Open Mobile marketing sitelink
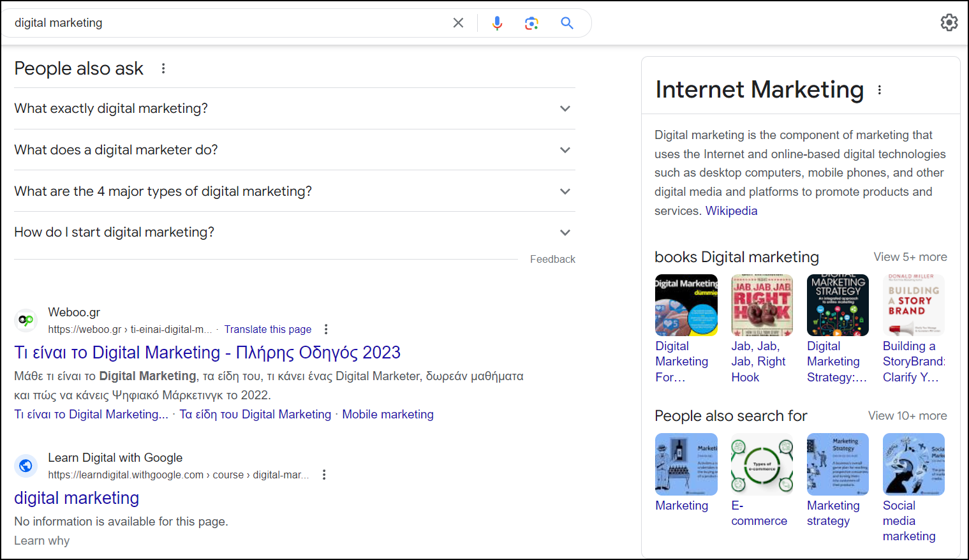 pos(388,415)
